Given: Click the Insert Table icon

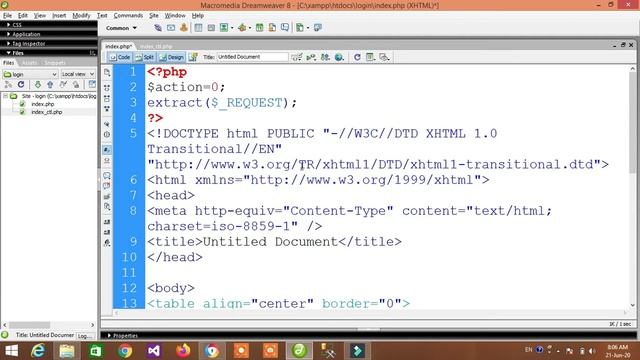Looking at the screenshot, I should (x=198, y=28).
